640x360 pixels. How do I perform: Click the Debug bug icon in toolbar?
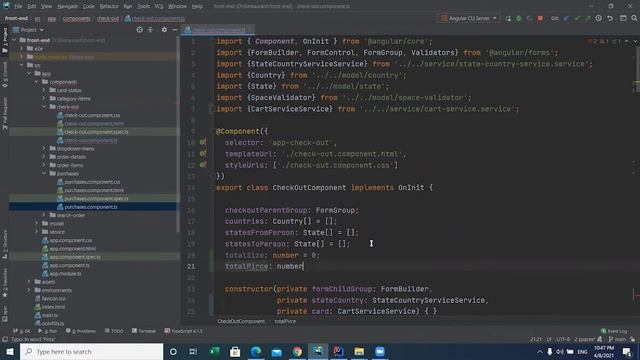519,18
